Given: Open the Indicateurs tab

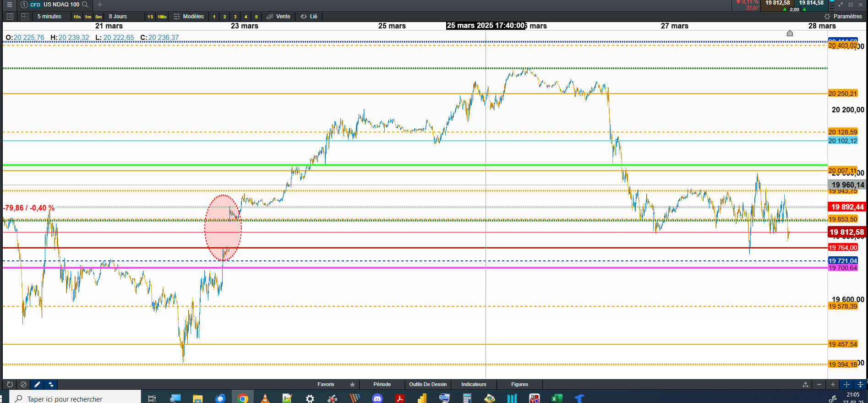Looking at the screenshot, I should (x=474, y=385).
